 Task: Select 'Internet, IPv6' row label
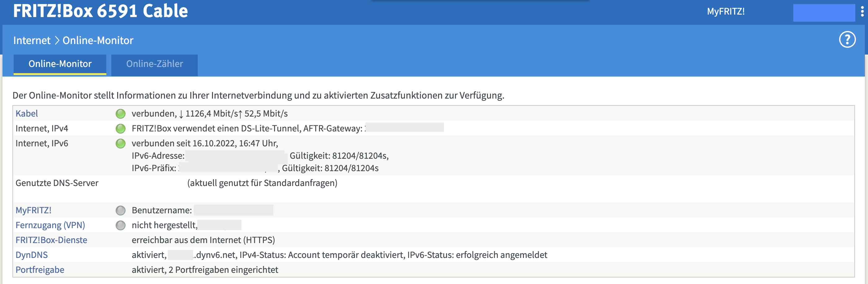42,143
